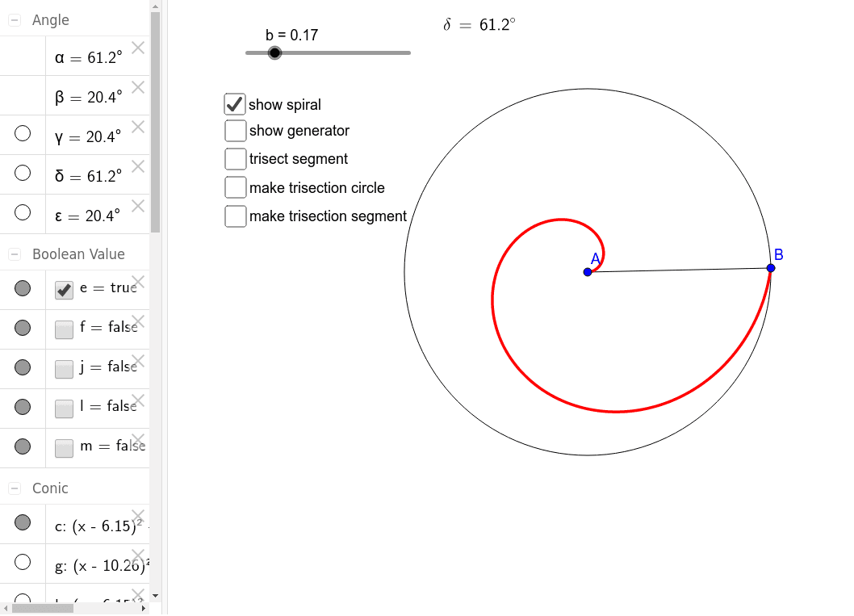Delete angle δ using its X icon

[x=137, y=166]
